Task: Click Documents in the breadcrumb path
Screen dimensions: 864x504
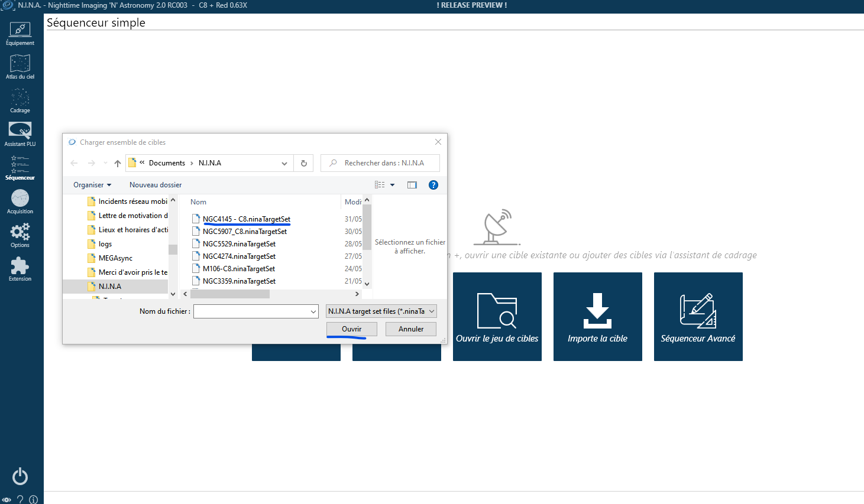Action: [167, 163]
